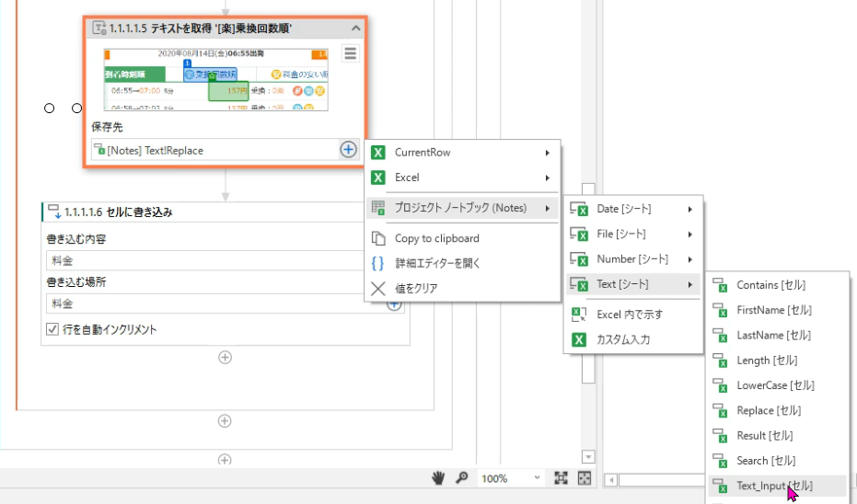Image resolution: width=857 pixels, height=504 pixels.
Task: Expand the CurrentRow submenu
Action: pyautogui.click(x=462, y=153)
